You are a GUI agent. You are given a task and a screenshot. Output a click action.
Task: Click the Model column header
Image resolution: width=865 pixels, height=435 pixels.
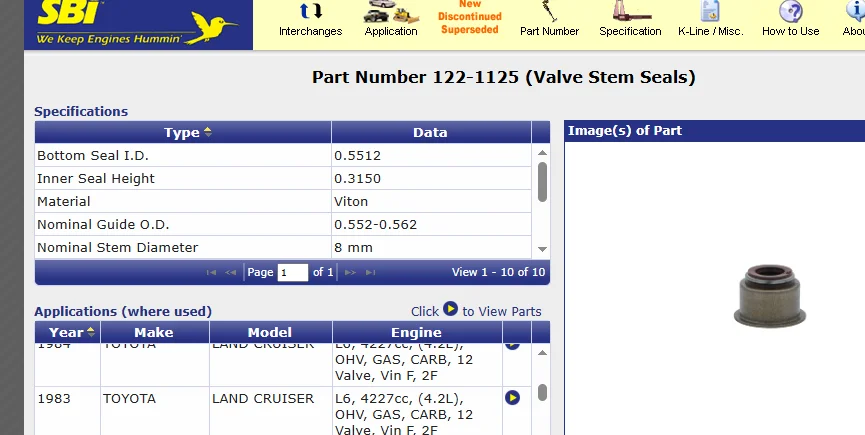click(270, 332)
